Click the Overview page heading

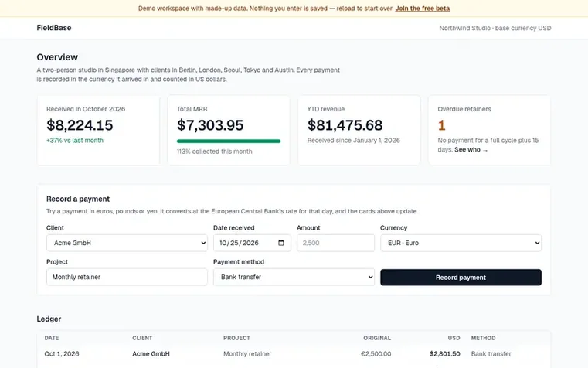point(57,57)
